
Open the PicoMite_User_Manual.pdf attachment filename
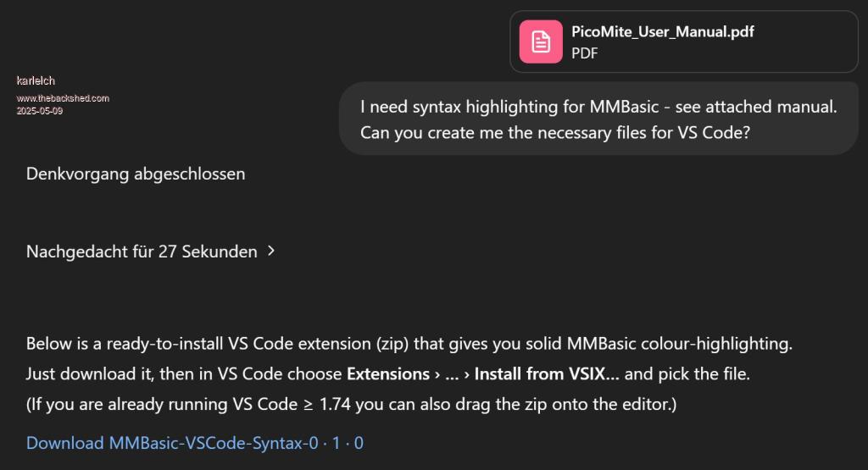coord(663,31)
